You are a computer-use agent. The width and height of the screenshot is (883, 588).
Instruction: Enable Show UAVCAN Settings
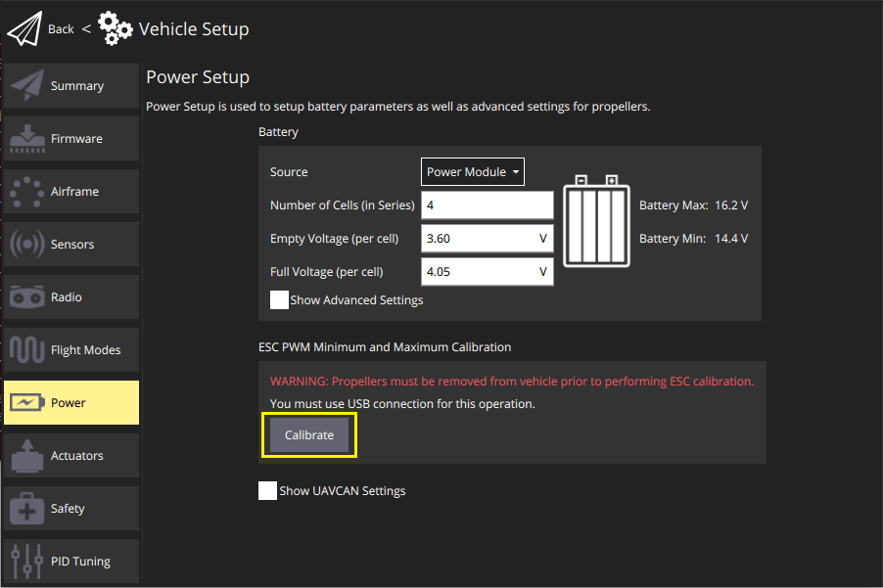[267, 490]
